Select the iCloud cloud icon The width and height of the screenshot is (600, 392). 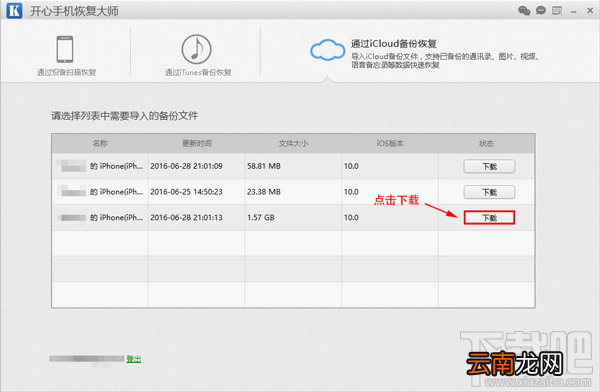coord(328,50)
